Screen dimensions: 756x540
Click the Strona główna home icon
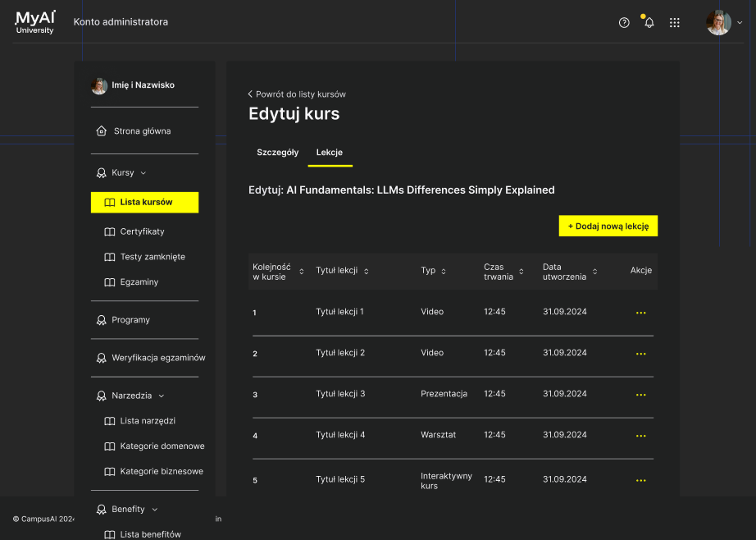click(101, 130)
